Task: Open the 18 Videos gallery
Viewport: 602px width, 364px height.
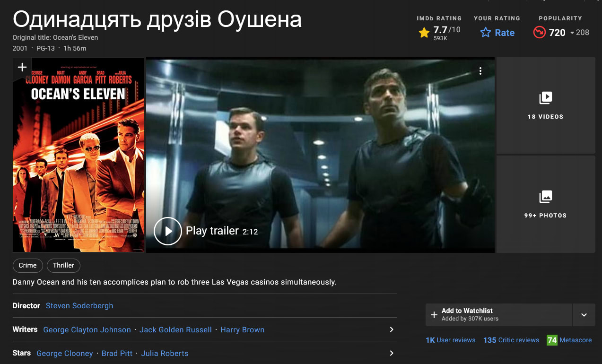Action: [x=545, y=105]
